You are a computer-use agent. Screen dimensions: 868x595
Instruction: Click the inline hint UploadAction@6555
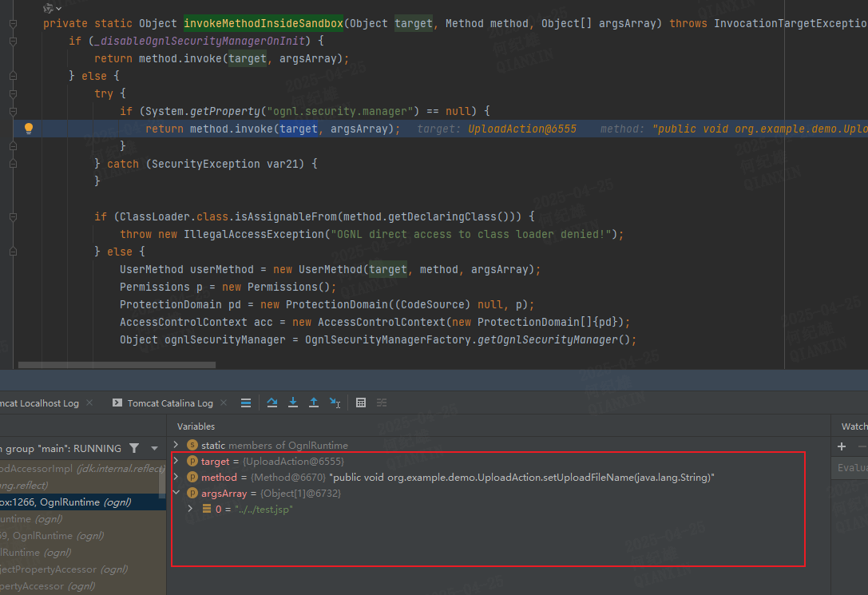522,129
